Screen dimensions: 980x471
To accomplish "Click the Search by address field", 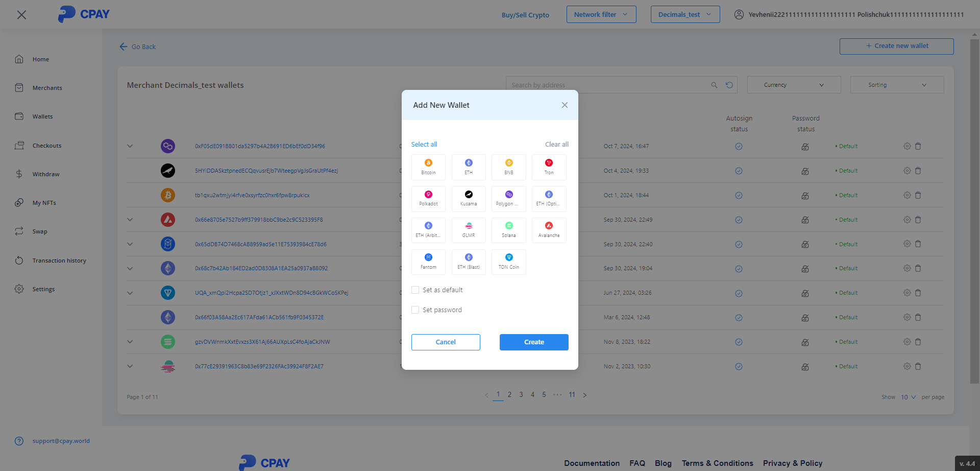I will [x=607, y=85].
